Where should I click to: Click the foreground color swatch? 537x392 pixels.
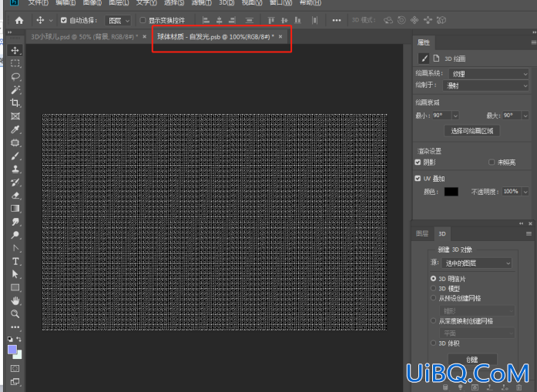pyautogui.click(x=12, y=350)
